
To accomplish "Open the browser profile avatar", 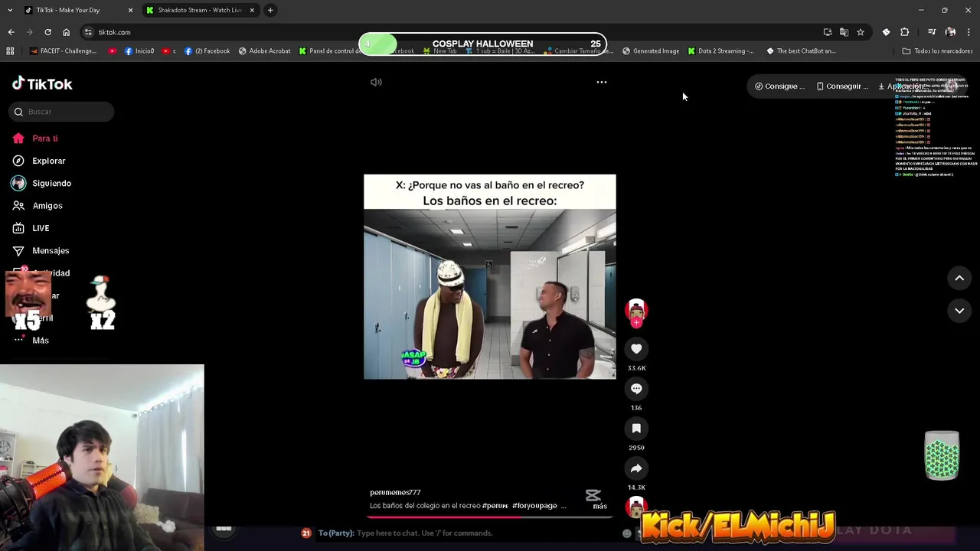I will tap(950, 32).
